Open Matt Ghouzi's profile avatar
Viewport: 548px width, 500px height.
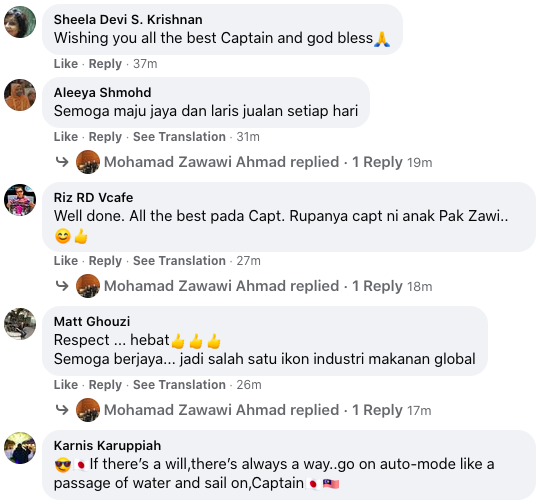[x=20, y=324]
